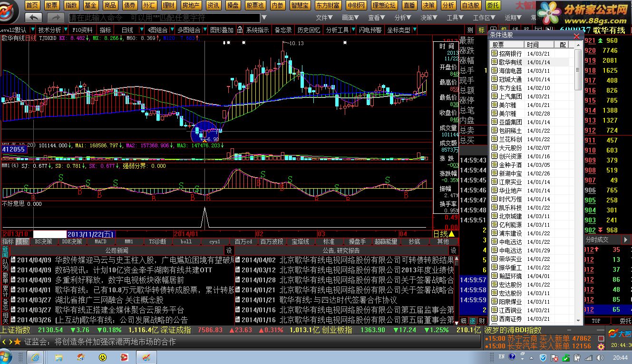The image size is (632, 364).
Task: Open announcement 歌华有线:与四达时代签署合作协议
Action: (338, 300)
